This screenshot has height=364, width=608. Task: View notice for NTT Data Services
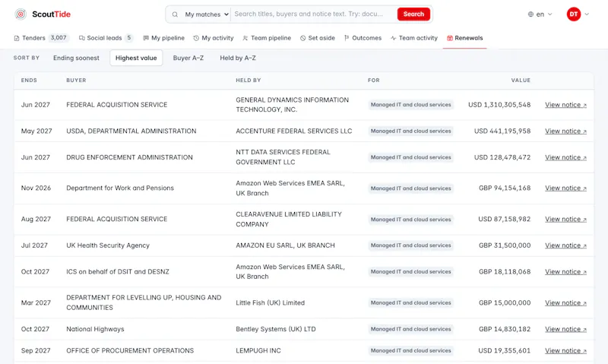[x=565, y=157]
